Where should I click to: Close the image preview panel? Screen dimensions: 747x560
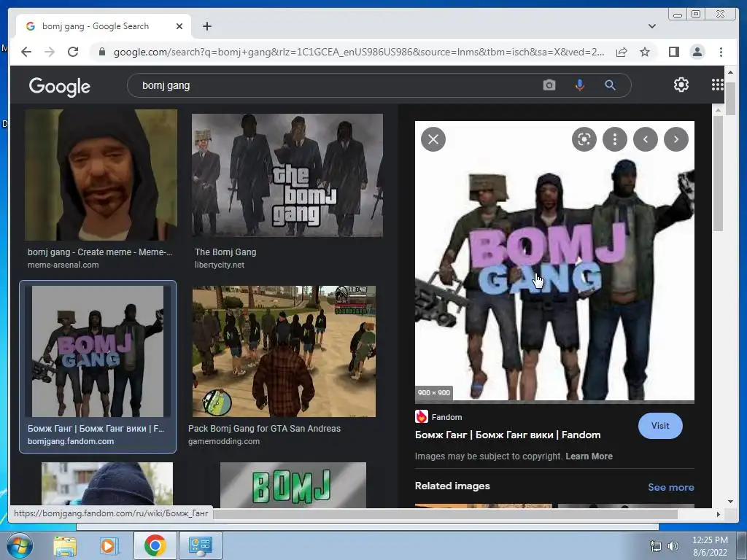[x=433, y=139]
